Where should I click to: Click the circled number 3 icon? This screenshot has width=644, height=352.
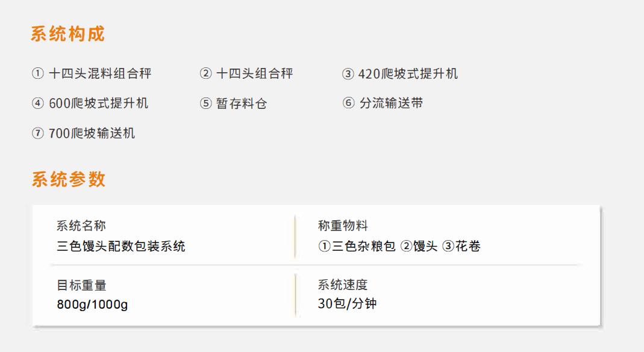(x=348, y=74)
